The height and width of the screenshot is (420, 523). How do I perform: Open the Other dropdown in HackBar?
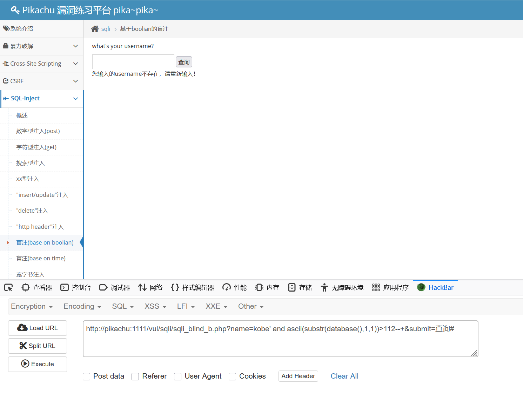click(x=251, y=306)
